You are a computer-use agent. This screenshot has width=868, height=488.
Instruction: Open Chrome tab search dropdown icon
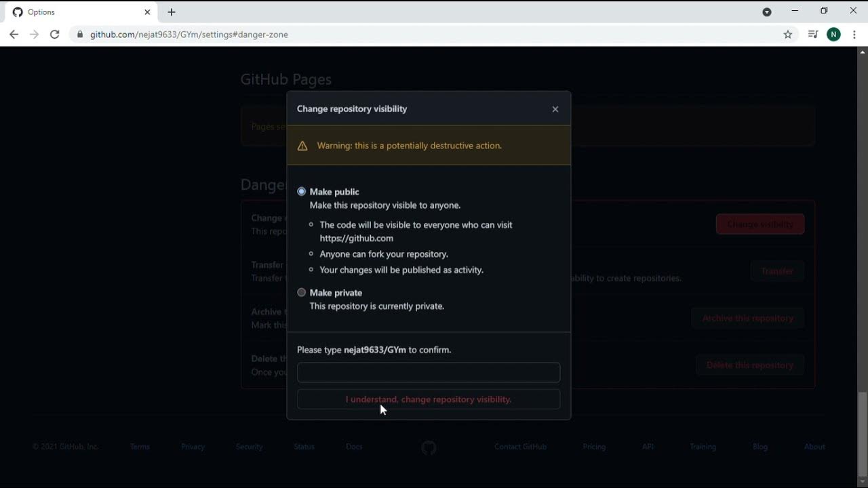pos(767,12)
